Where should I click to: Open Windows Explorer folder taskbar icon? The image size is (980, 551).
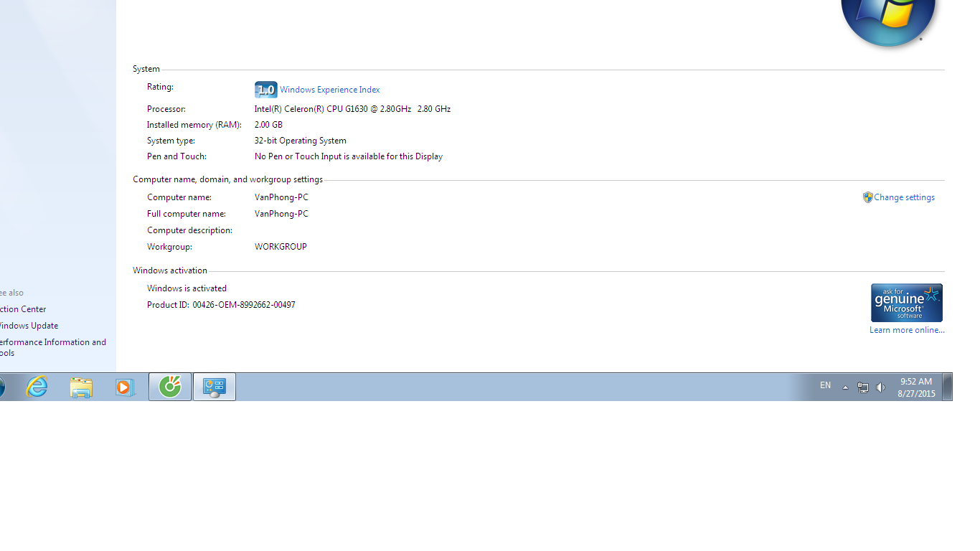coord(81,387)
